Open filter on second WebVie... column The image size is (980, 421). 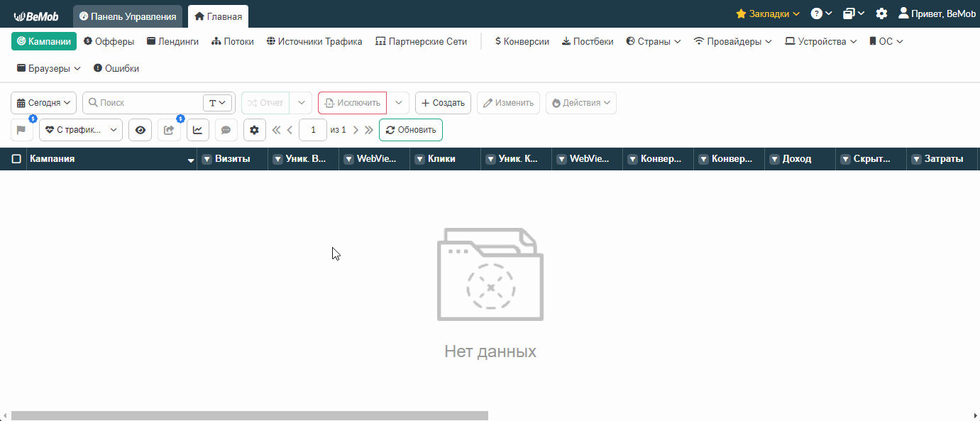(x=561, y=159)
